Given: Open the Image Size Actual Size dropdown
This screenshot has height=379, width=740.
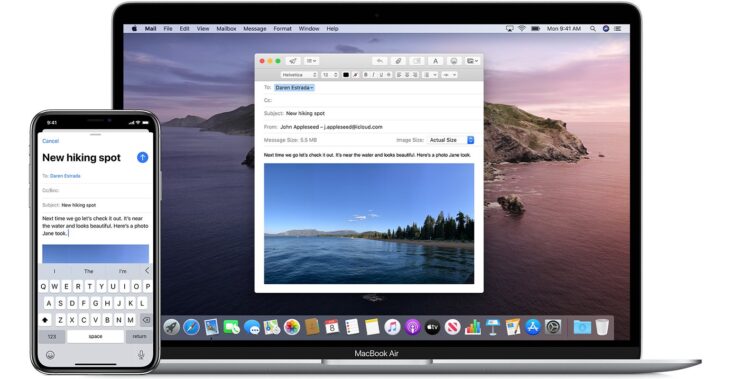Looking at the screenshot, I should coord(450,140).
